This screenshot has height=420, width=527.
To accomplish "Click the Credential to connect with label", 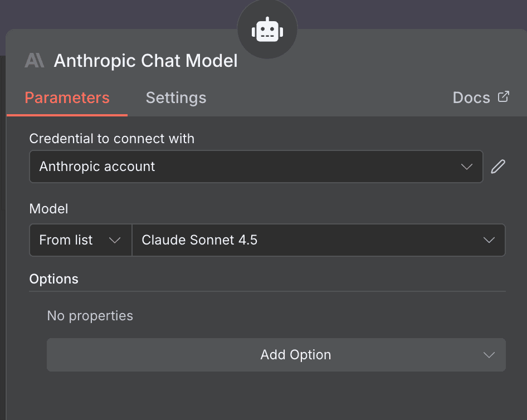I will tap(111, 139).
